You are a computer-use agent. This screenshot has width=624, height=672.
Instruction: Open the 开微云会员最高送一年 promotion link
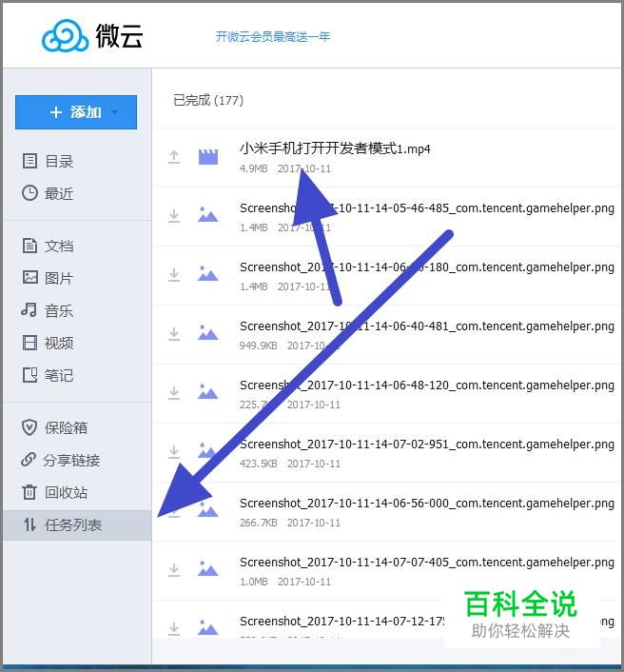tap(273, 37)
